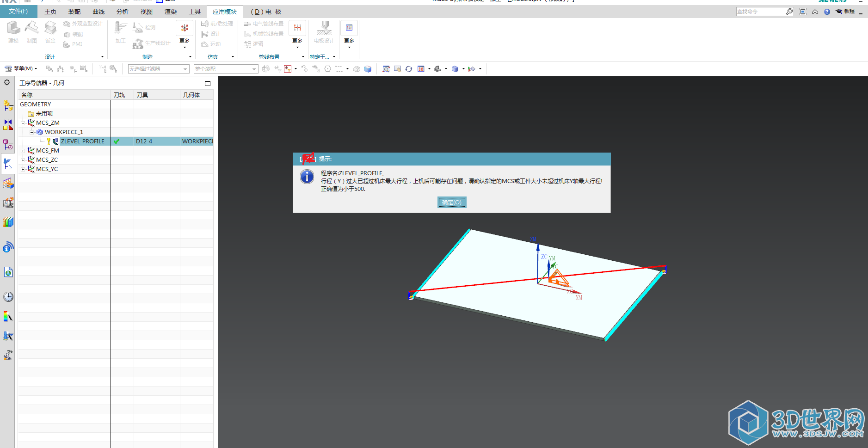The height and width of the screenshot is (448, 868).
Task: Click the zoom-to-window view icon
Action: click(386, 69)
